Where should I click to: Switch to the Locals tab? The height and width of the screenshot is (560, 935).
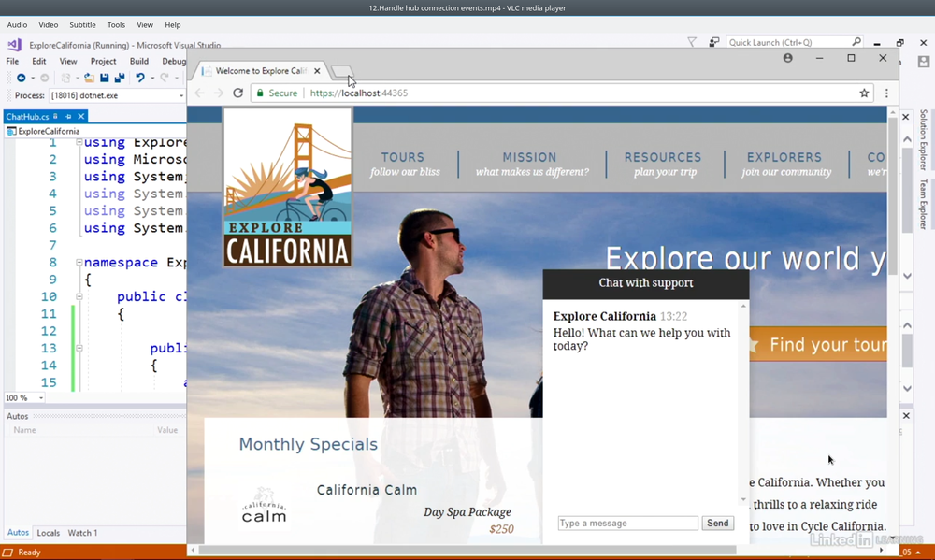pyautogui.click(x=49, y=533)
